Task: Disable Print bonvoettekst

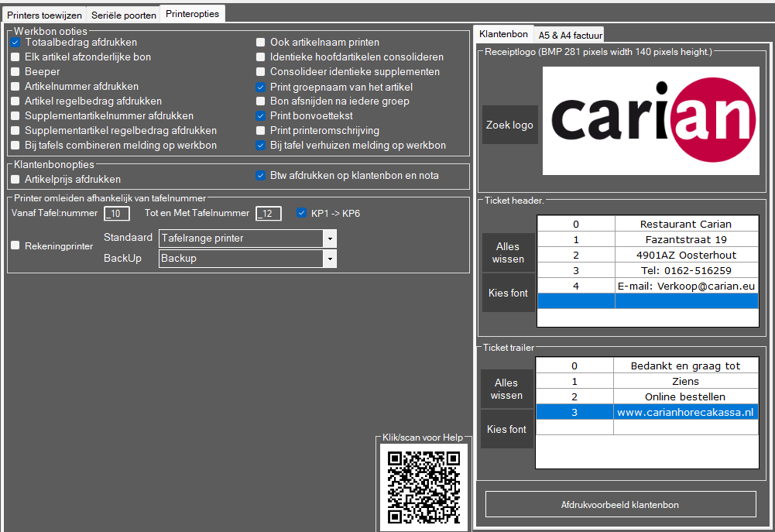Action: pyautogui.click(x=260, y=115)
